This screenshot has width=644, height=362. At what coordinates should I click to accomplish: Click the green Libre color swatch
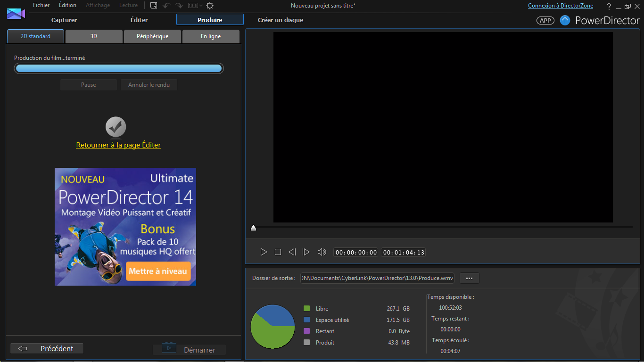coord(307,308)
